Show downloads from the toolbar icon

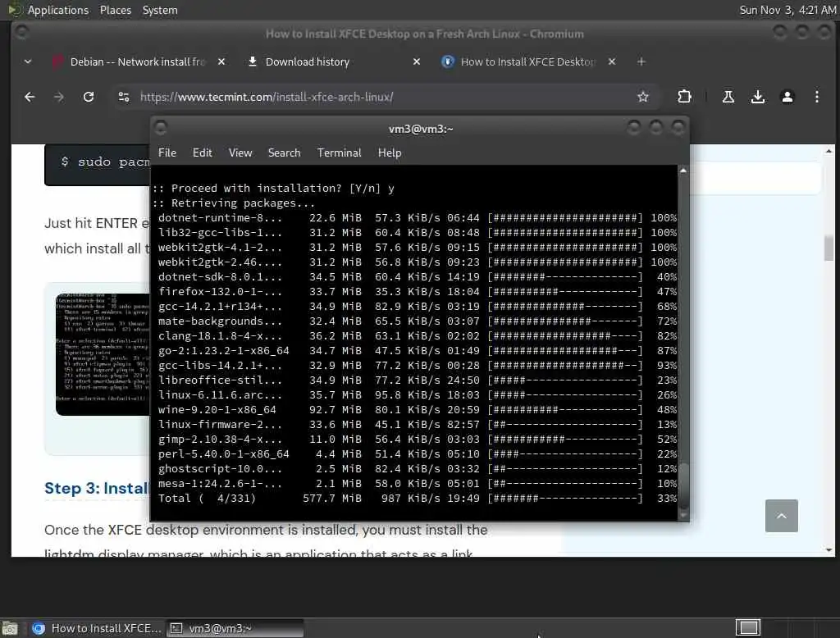(757, 97)
